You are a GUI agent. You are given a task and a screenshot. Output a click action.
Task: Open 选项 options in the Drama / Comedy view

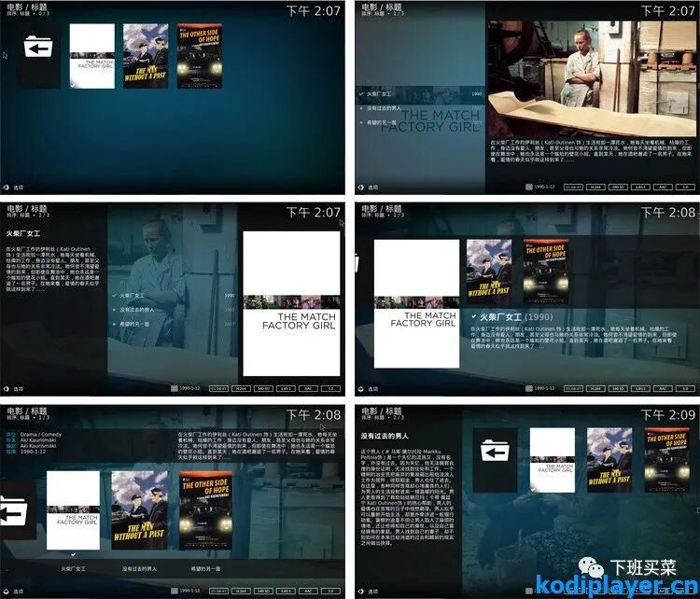(x=13, y=592)
